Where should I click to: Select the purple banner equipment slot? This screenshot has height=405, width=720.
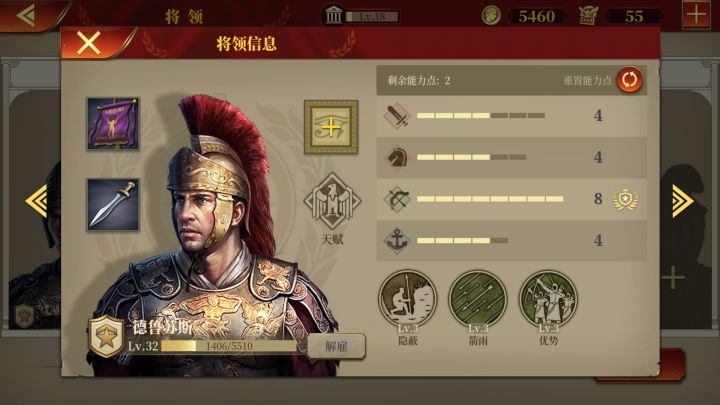point(113,124)
